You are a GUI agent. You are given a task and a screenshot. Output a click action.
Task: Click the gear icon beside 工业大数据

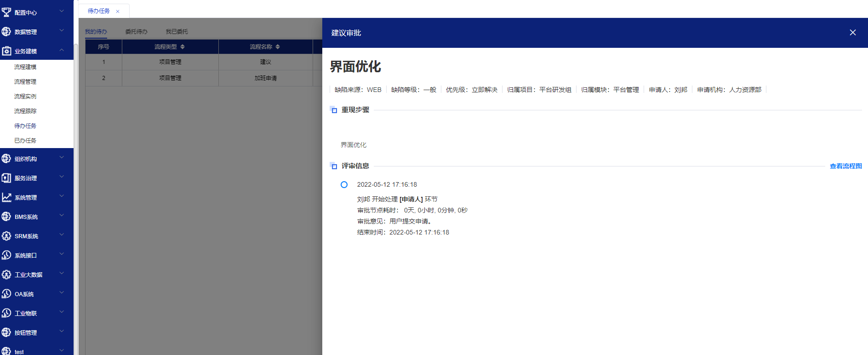pos(6,275)
